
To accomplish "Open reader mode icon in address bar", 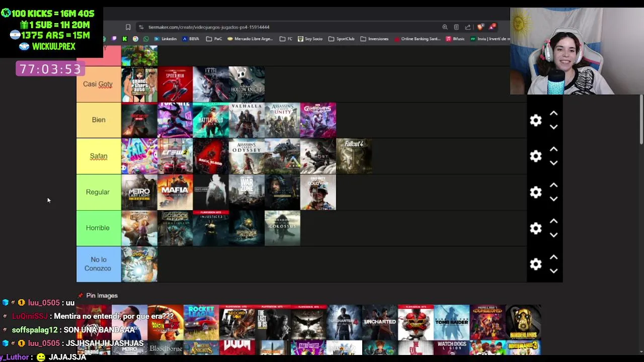I will coord(456,27).
